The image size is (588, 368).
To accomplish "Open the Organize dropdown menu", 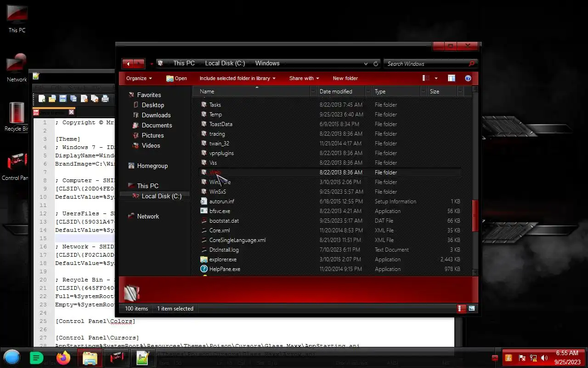I will [x=139, y=78].
